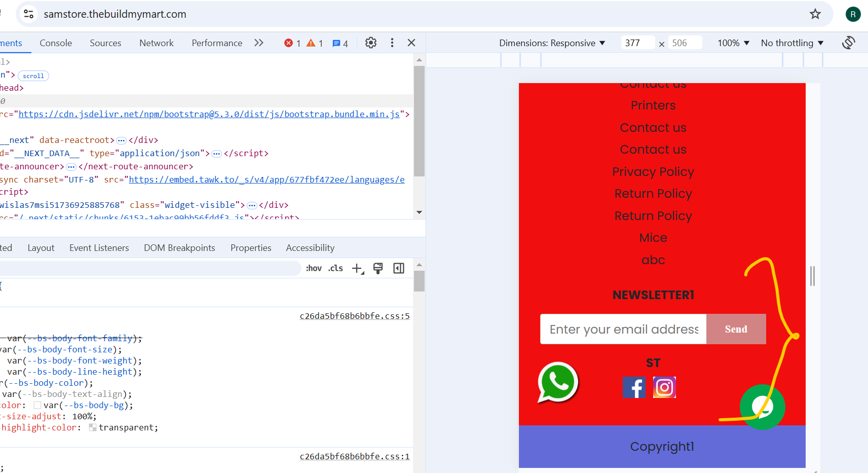Open the Instagram social icon

coord(664,388)
